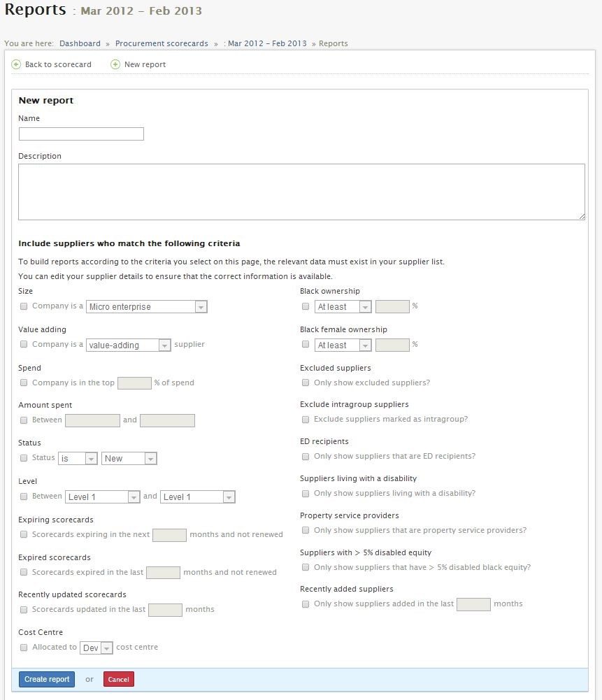602x700 pixels.
Task: Enable the Size company checkbox
Action: 24,306
